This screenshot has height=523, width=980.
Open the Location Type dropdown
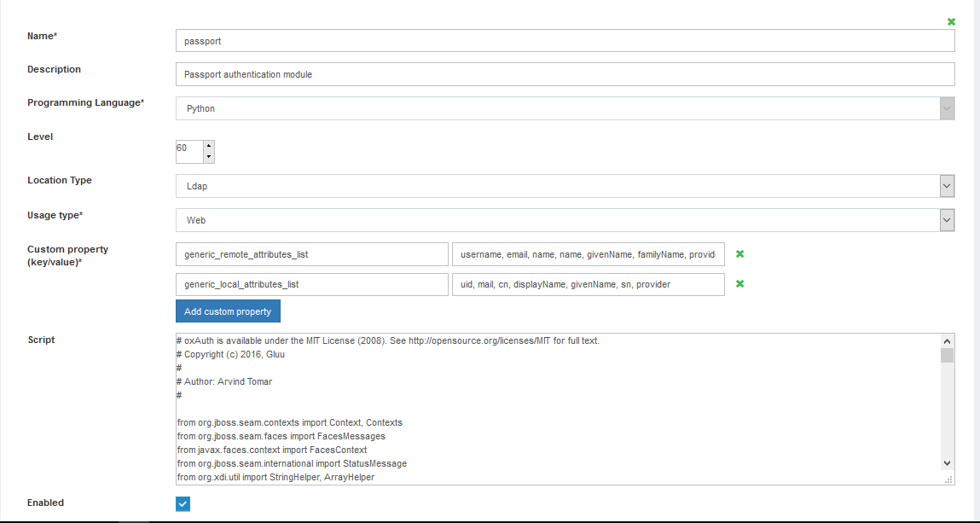[945, 185]
